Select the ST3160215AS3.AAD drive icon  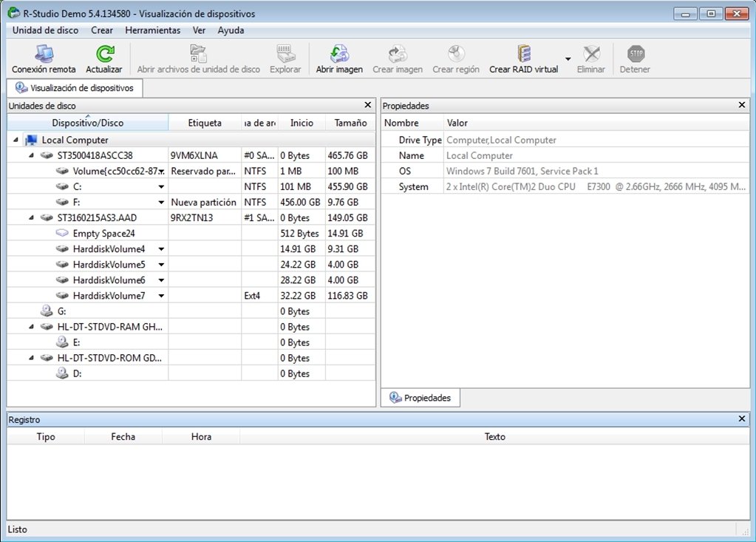click(47, 217)
